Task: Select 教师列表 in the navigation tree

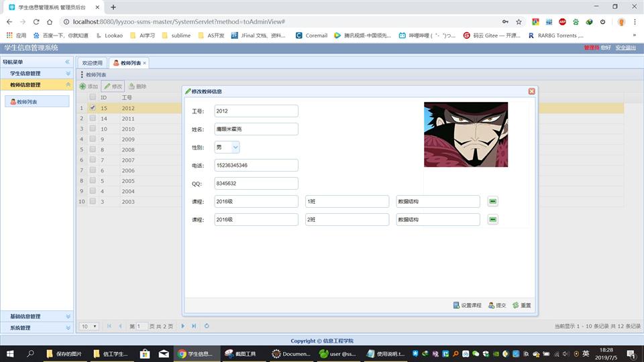Action: pyautogui.click(x=27, y=102)
